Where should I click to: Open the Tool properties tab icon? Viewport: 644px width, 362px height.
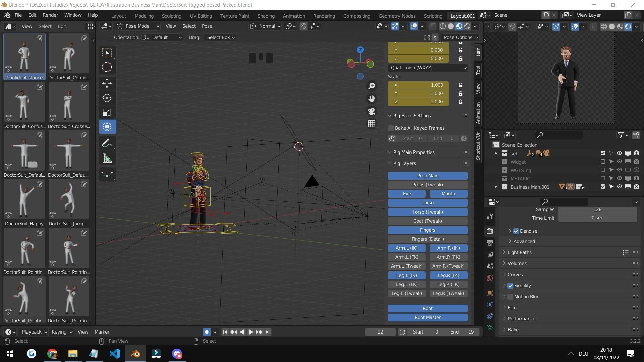[x=490, y=217]
